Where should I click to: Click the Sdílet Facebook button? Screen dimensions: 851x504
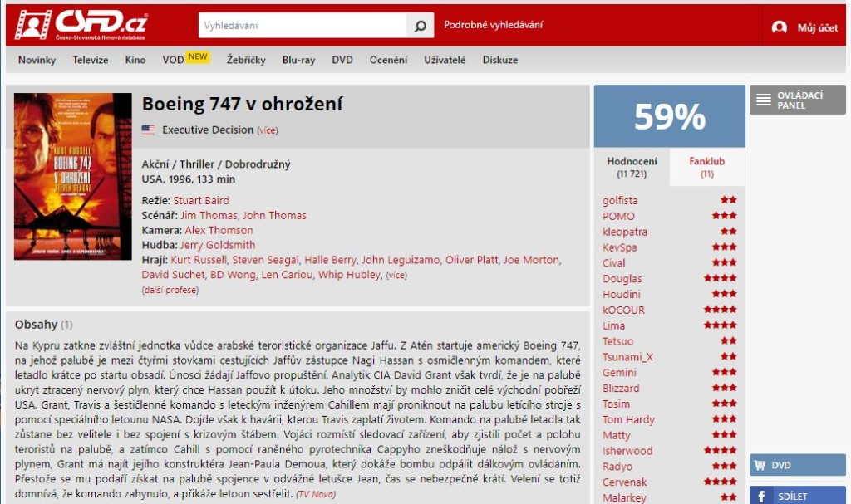coord(797,496)
